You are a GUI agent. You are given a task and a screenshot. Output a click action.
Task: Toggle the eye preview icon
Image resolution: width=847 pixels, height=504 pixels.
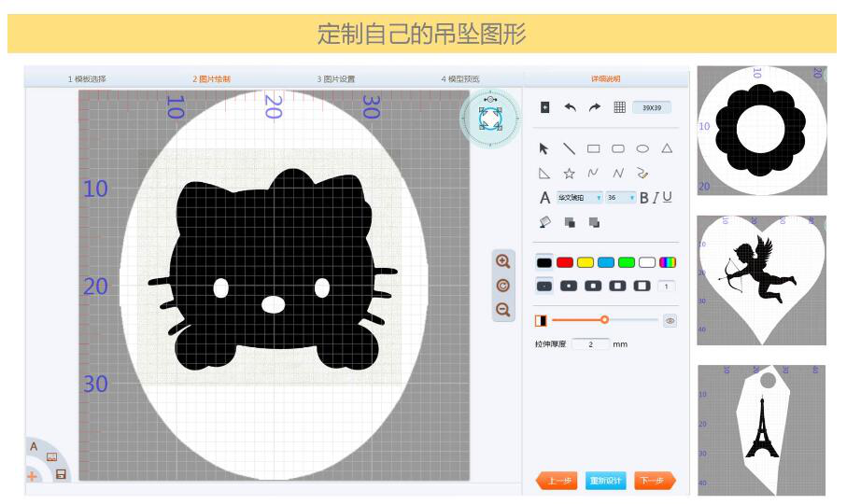(670, 320)
